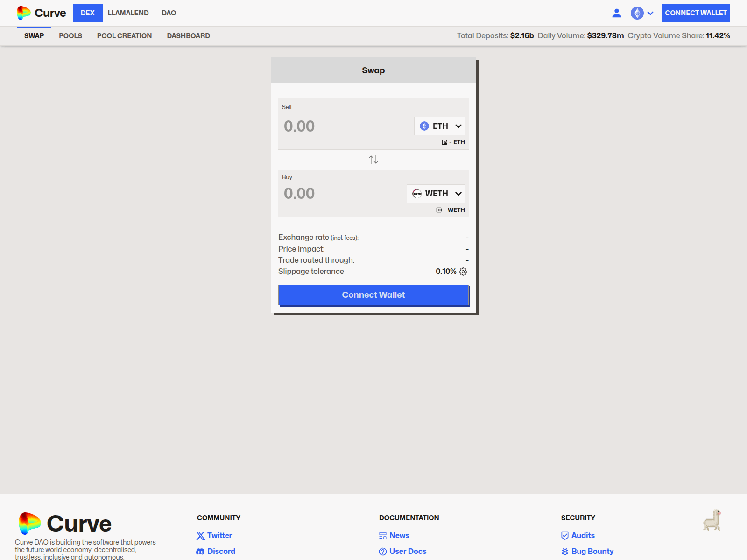Open the POOL CREATION tab
747x560 pixels.
point(125,36)
